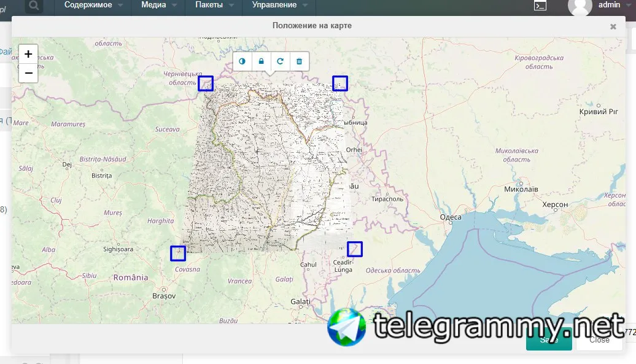This screenshot has width=636, height=364.
Task: Open the Пакеты menu
Action: pyautogui.click(x=209, y=5)
